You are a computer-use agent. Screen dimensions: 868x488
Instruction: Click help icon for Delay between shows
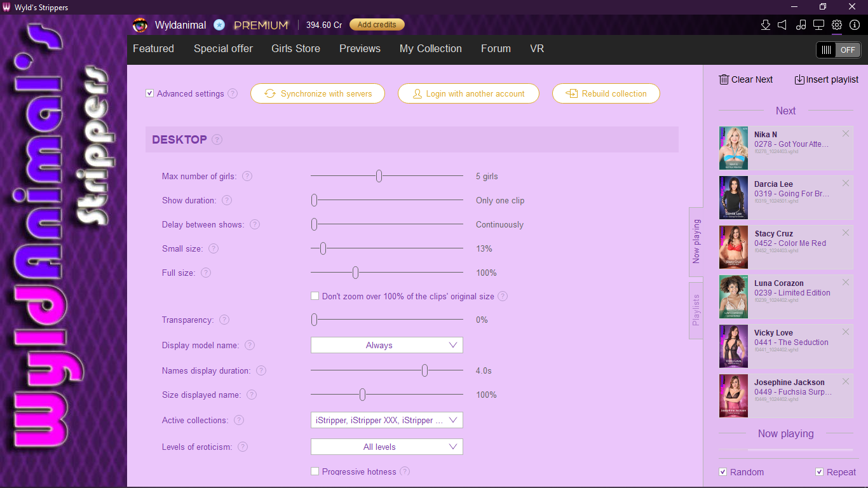(x=255, y=224)
